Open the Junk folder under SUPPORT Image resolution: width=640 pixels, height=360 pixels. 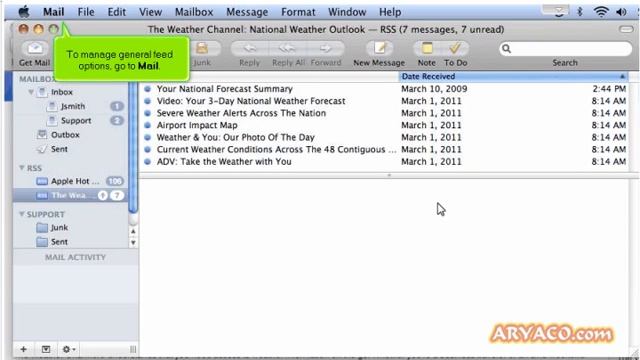[59, 227]
